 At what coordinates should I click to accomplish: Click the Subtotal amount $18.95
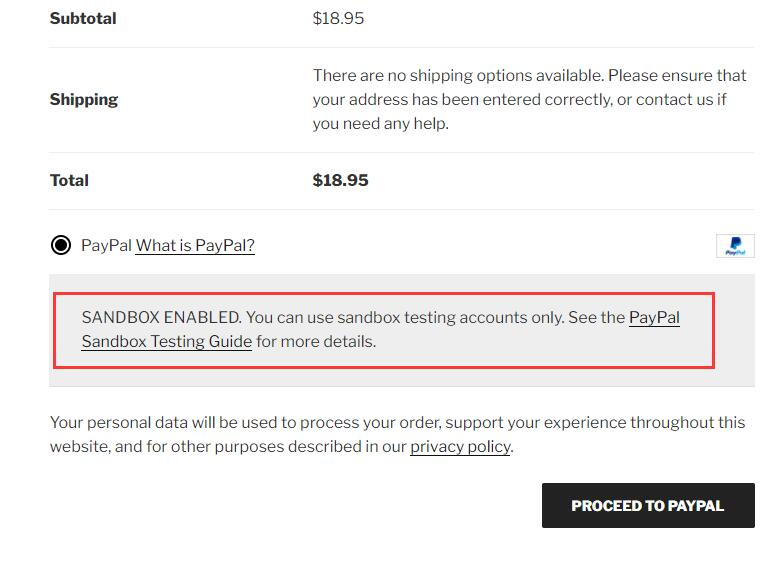tap(338, 19)
